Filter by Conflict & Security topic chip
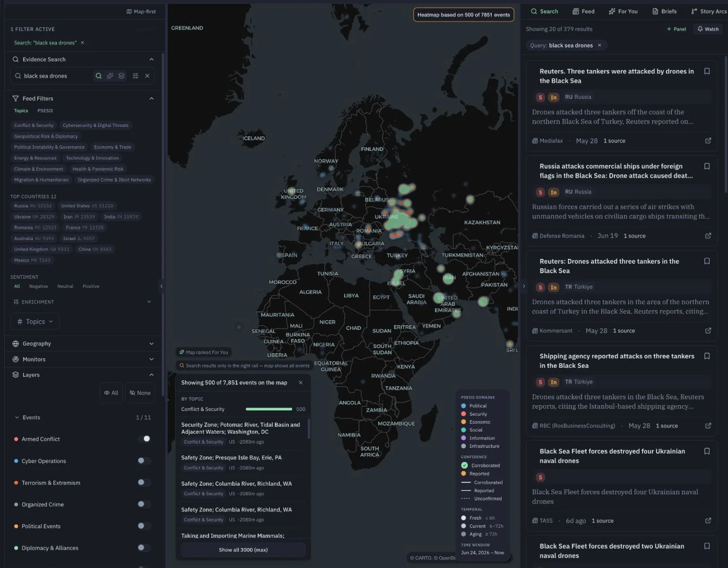This screenshot has height=568, width=728. click(34, 125)
